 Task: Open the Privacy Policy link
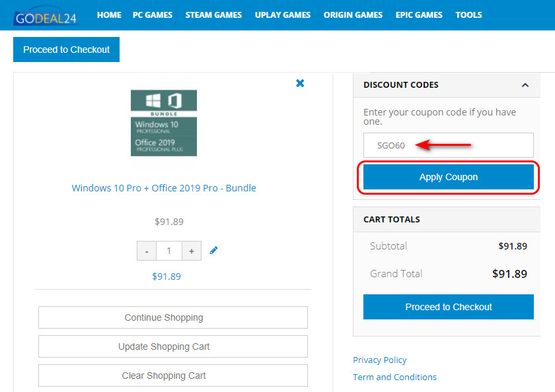point(380,360)
